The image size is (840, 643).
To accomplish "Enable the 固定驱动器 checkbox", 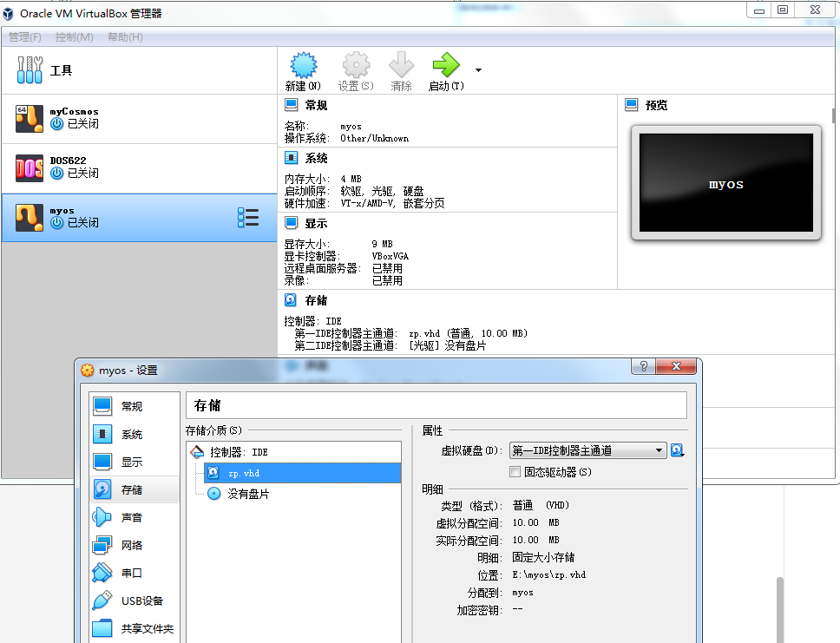I will 514,470.
